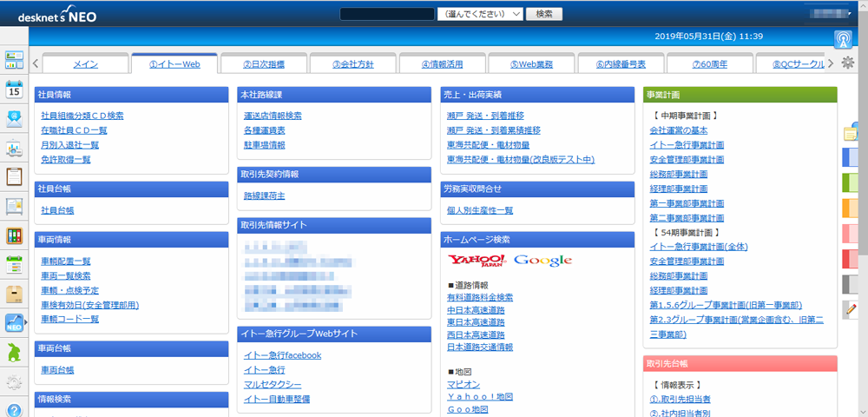Click the broadcast antenna icon at top right
This screenshot has height=417, width=868.
point(843,38)
